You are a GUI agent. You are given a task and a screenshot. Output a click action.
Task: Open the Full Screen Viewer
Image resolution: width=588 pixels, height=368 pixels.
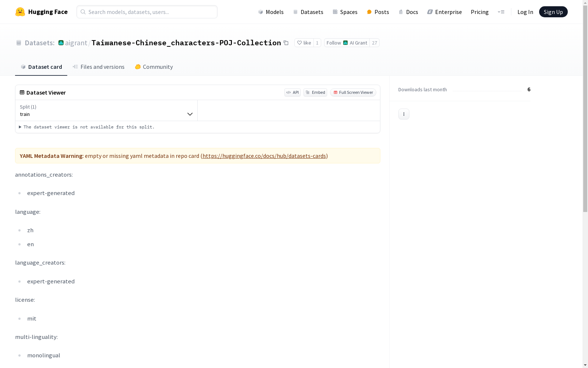353,92
